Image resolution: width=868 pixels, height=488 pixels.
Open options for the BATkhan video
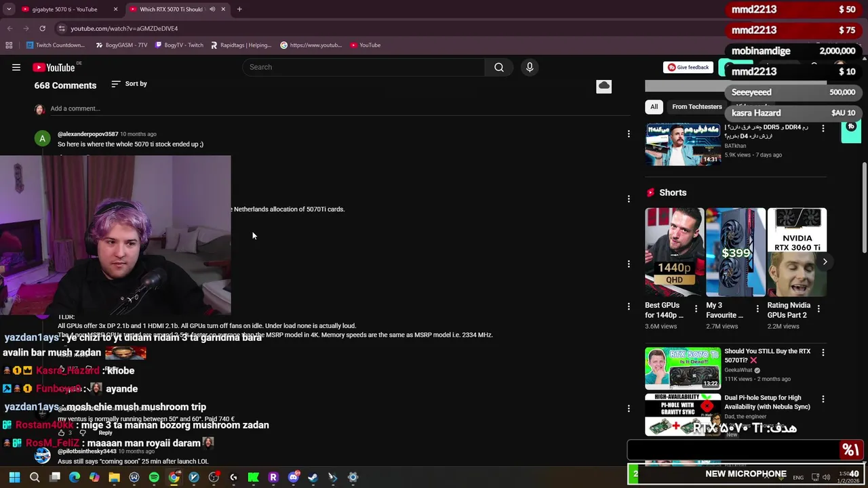pyautogui.click(x=823, y=128)
